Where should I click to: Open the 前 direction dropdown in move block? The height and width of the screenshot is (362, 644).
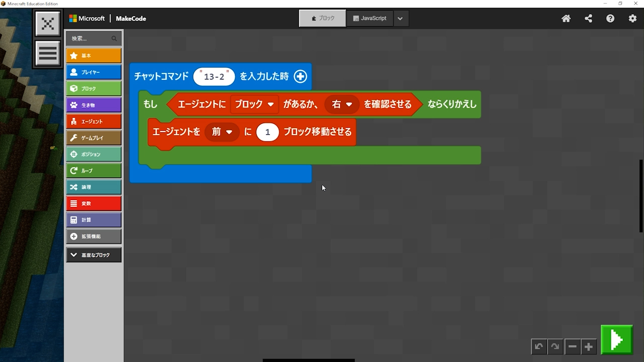coord(222,132)
